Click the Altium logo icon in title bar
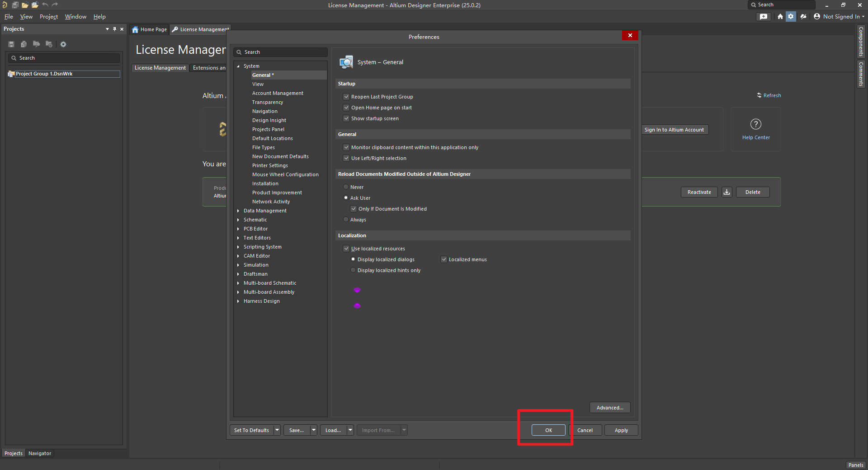The height and width of the screenshot is (470, 868). [x=5, y=5]
